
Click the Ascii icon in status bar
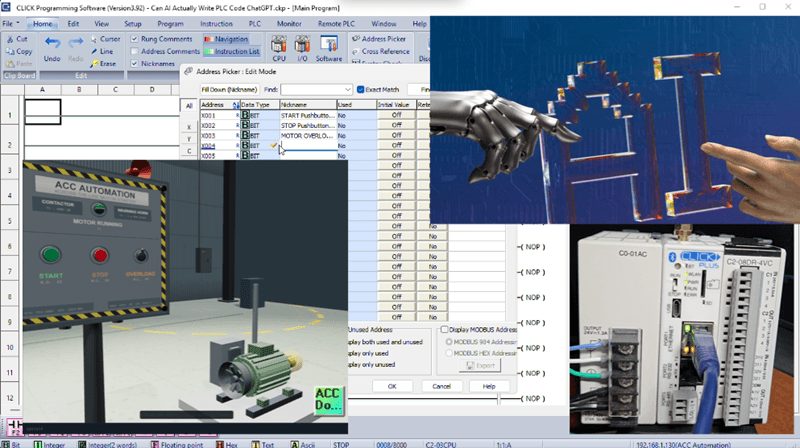click(x=294, y=444)
